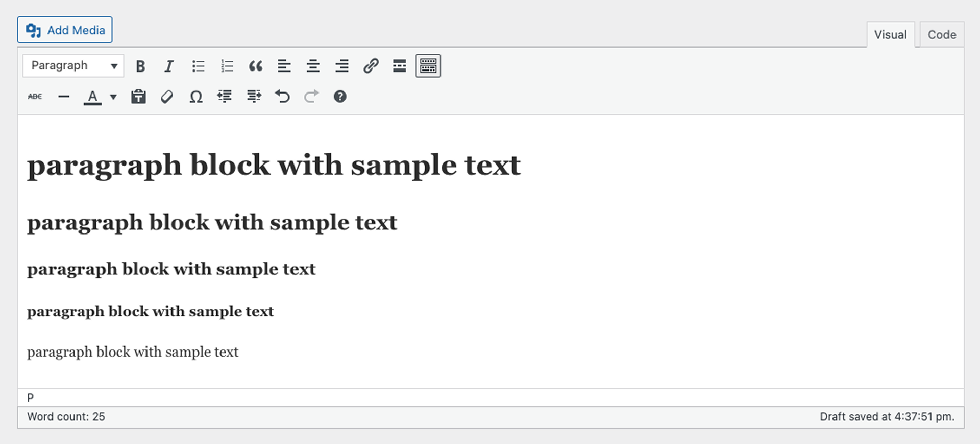Insert or edit link
Screen dimensions: 980x444
371,66
